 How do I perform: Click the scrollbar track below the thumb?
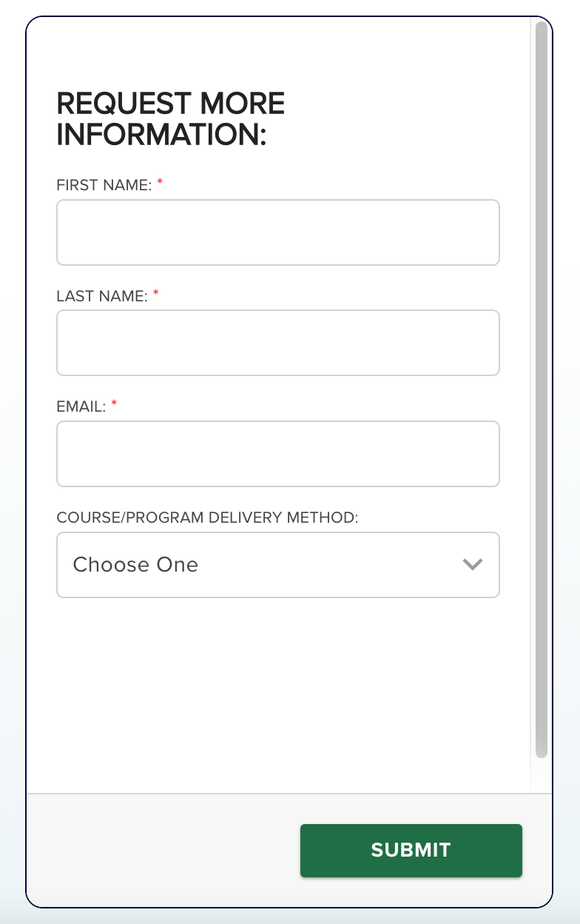click(542, 774)
